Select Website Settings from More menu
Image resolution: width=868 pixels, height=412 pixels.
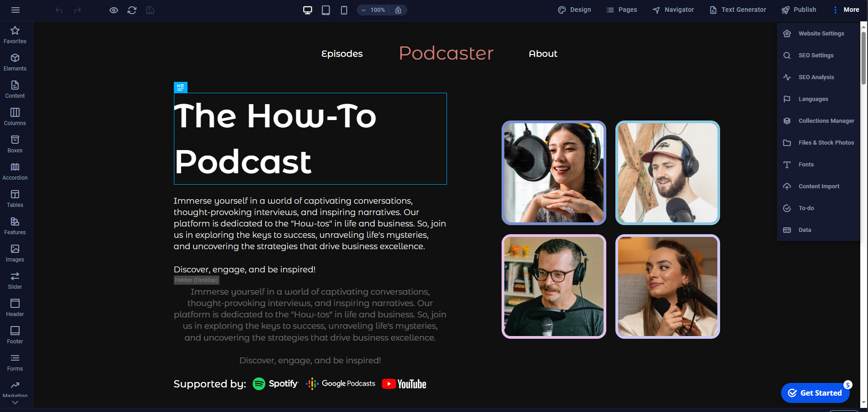tap(818, 34)
